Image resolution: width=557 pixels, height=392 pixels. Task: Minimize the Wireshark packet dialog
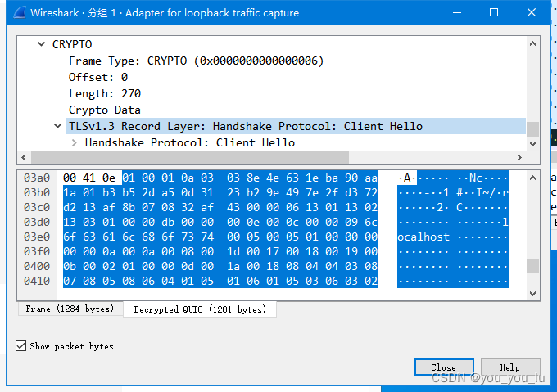(457, 13)
